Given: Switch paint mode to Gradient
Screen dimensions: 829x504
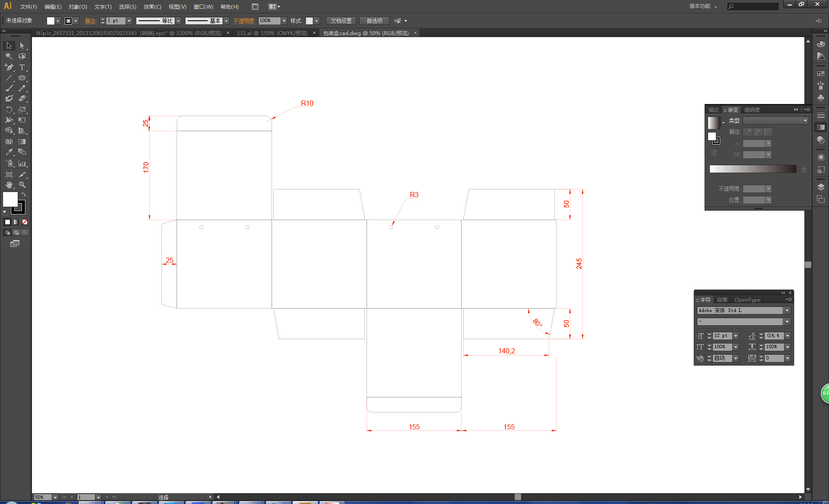Looking at the screenshot, I should [x=16, y=222].
